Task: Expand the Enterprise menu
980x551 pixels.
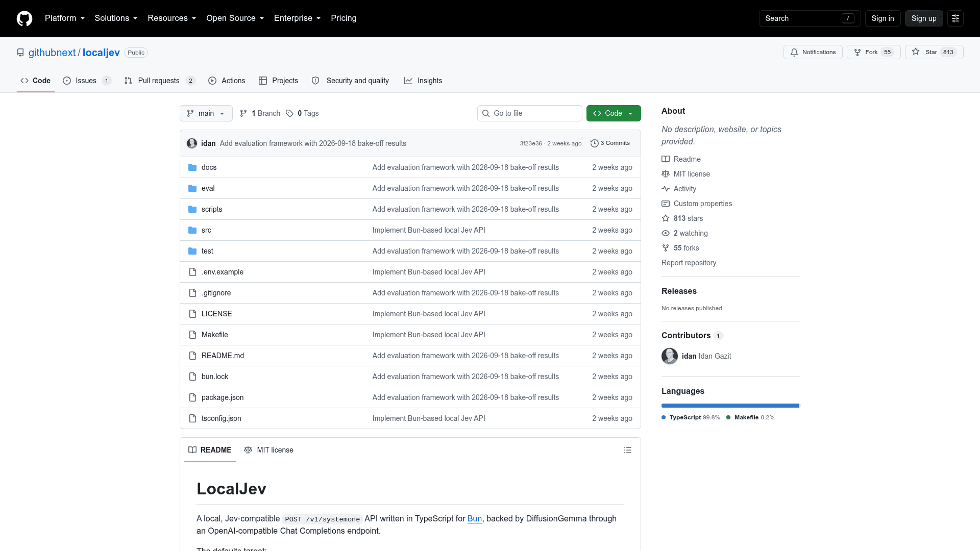Action: point(298,18)
